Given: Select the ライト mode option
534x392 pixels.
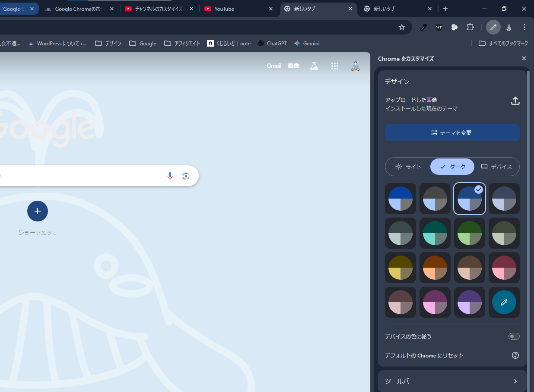Looking at the screenshot, I should pyautogui.click(x=408, y=167).
